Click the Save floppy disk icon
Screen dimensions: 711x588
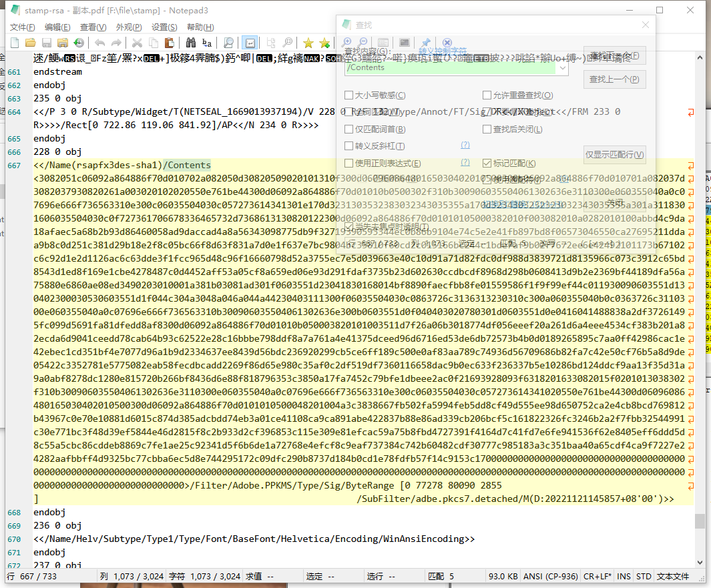(x=46, y=43)
